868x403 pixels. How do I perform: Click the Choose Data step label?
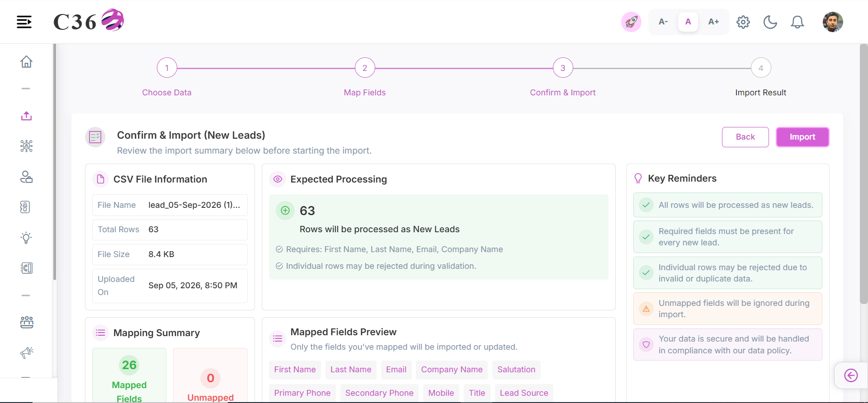pyautogui.click(x=167, y=93)
